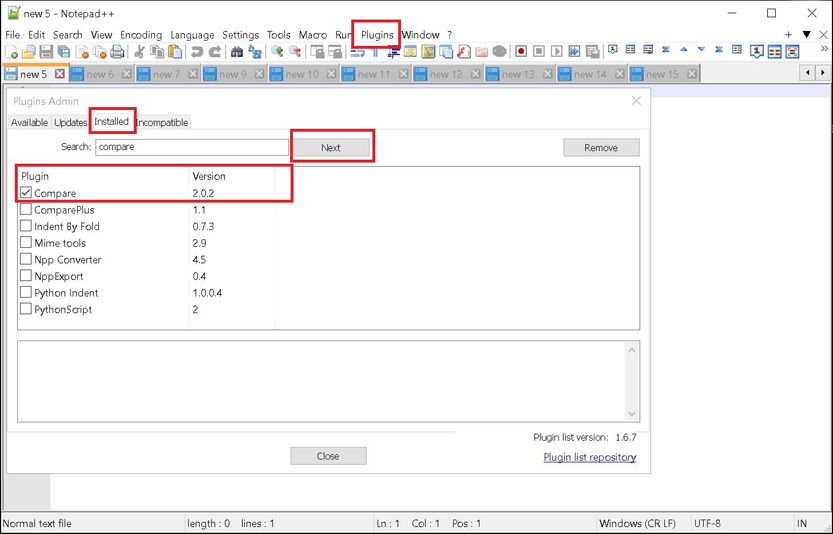
Task: Click the Zoom Out magnifier icon
Action: 295,52
